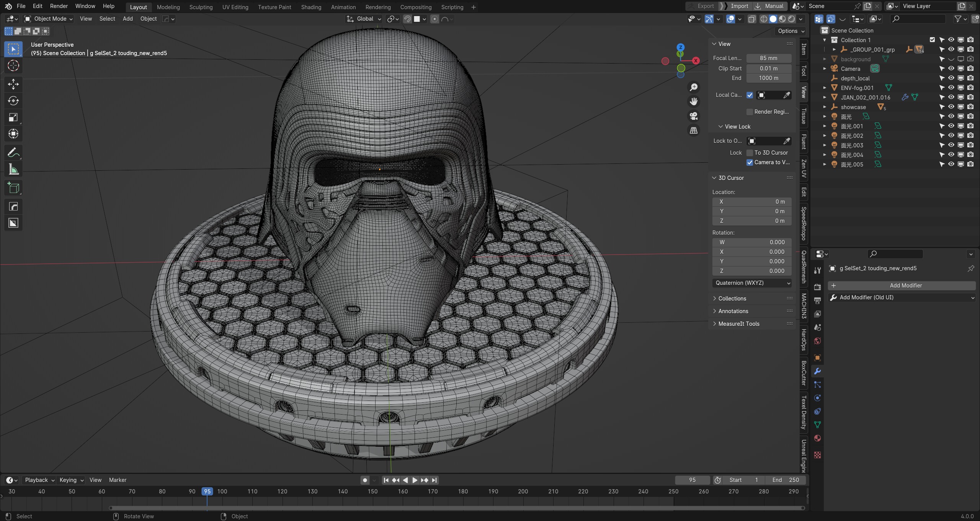Enable Lock To 3D Cursor checkbox

point(750,153)
